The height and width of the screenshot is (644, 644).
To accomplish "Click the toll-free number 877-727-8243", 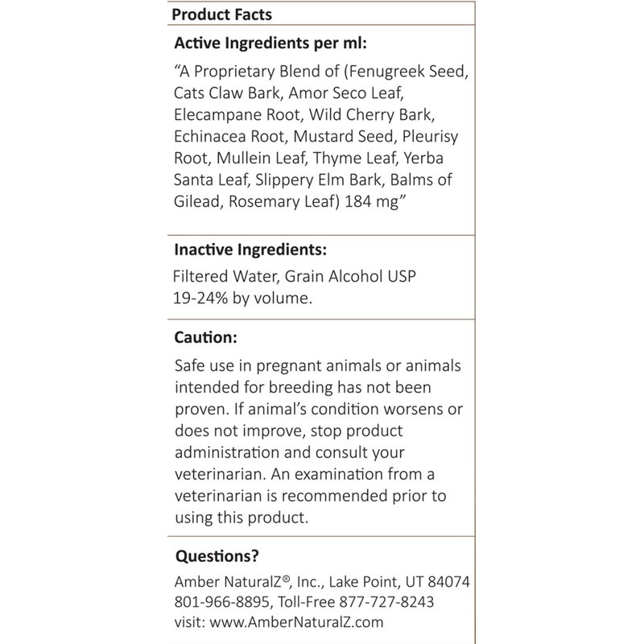I will (389, 601).
